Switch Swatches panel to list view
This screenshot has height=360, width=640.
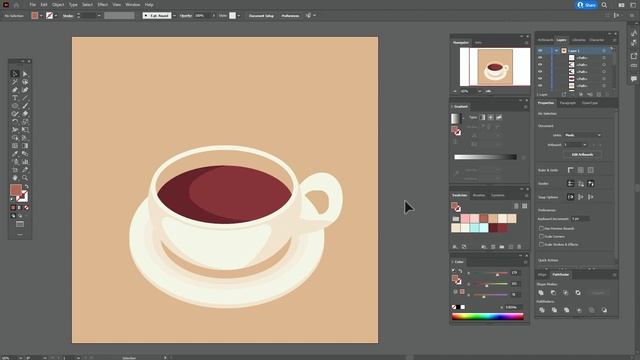pyautogui.click(x=516, y=206)
